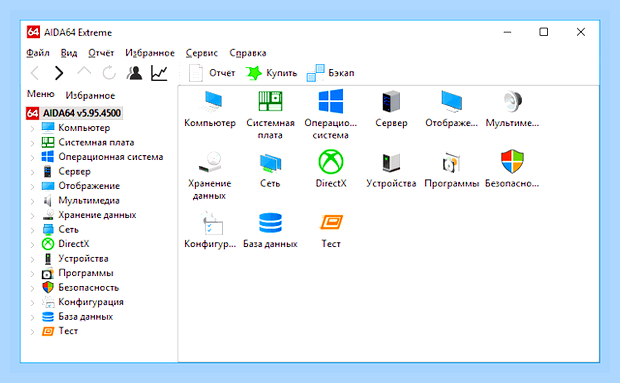This screenshot has width=620, height=383.
Task: Click the Купить toolbar button
Action: tap(272, 73)
